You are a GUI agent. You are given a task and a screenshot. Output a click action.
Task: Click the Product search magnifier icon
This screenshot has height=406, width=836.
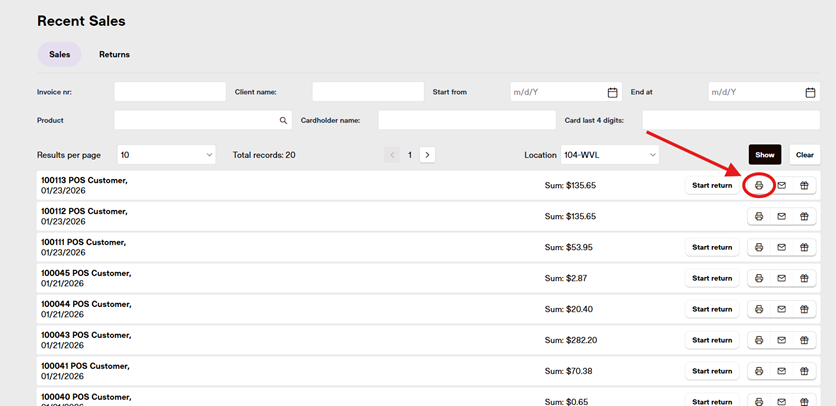(x=283, y=120)
